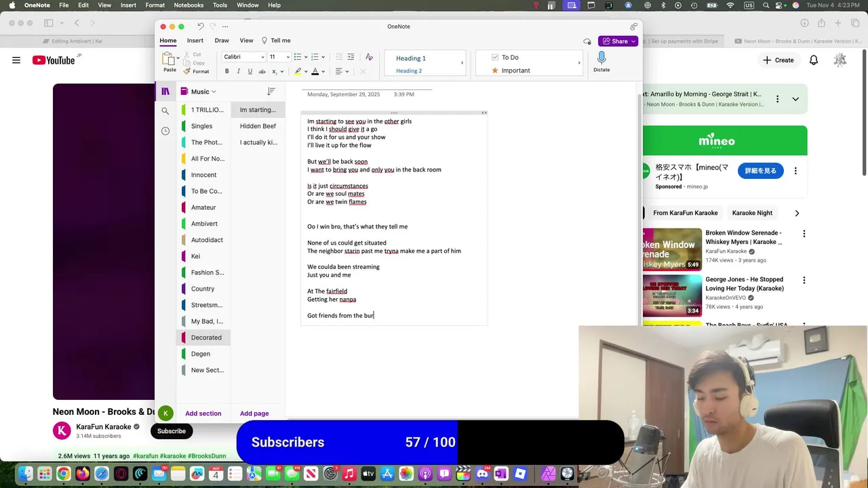This screenshot has height=488, width=868.
Task: Click the Undo arrow in OneNote title bar
Action: pyautogui.click(x=200, y=26)
